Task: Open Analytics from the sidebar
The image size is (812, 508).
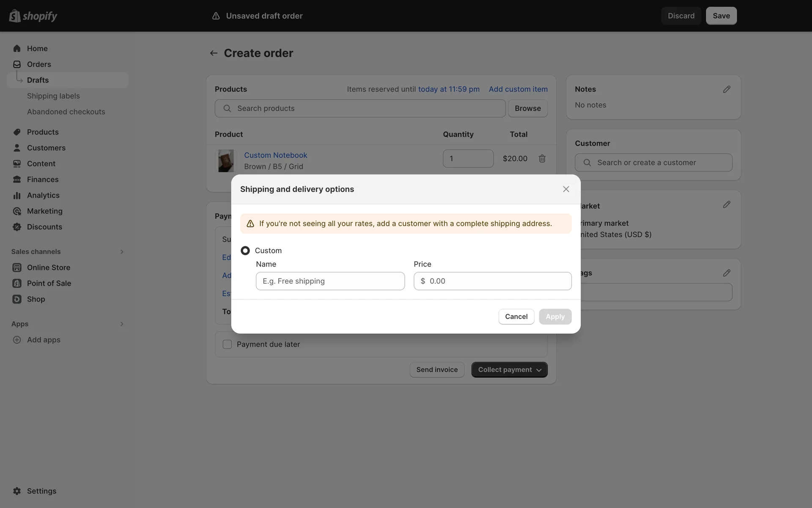Action: (x=43, y=195)
